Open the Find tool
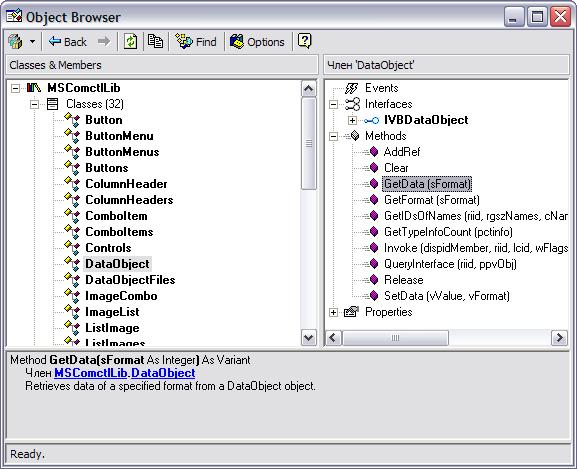The image size is (577, 469). [196, 42]
